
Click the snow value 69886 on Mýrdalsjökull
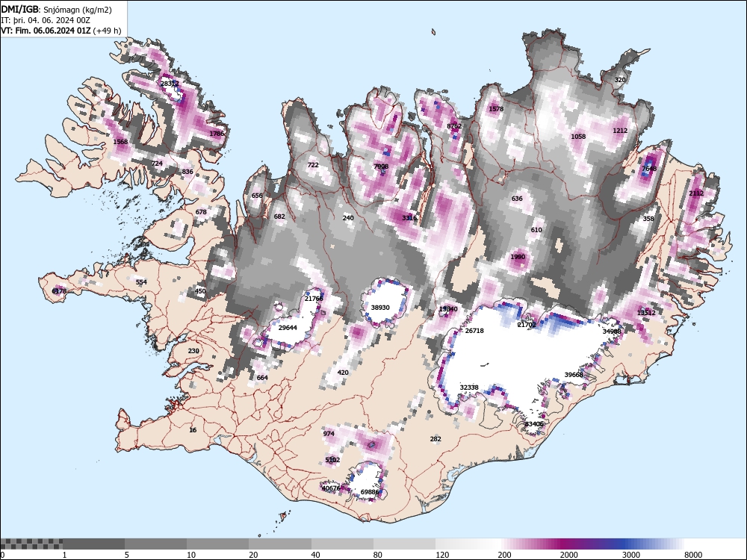[370, 492]
